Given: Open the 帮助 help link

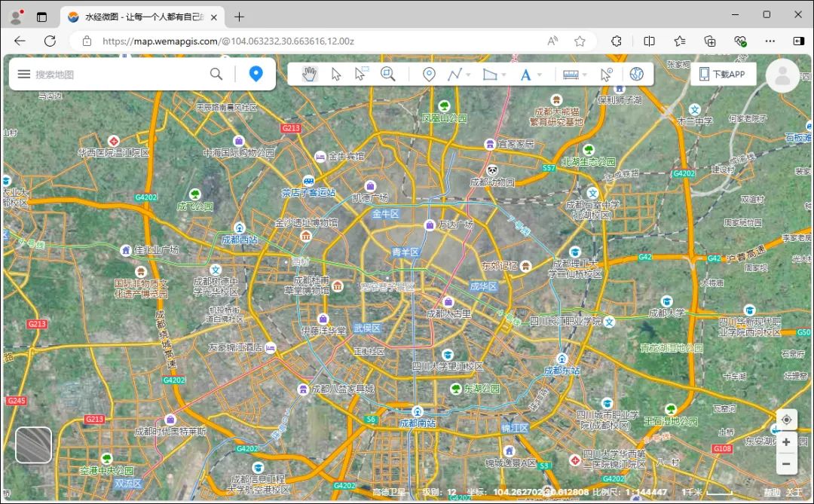Looking at the screenshot, I should point(772,492).
